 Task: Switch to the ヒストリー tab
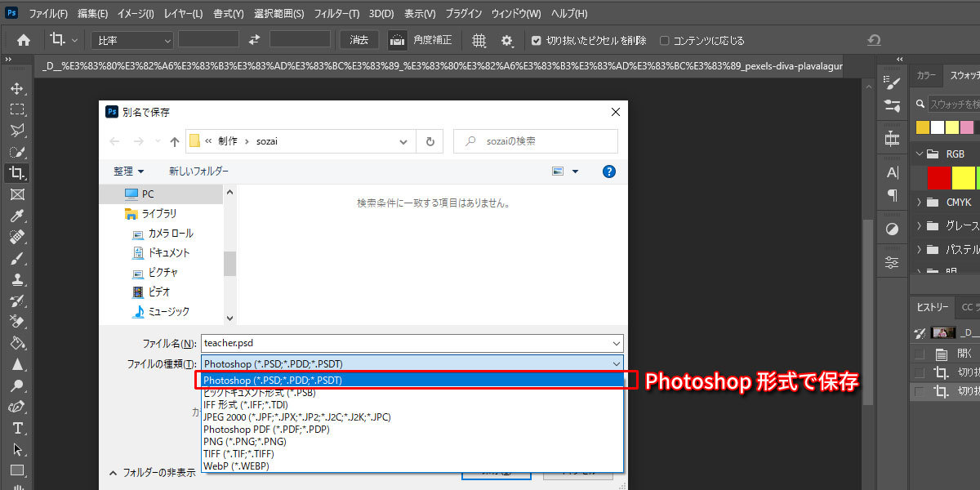[x=933, y=307]
